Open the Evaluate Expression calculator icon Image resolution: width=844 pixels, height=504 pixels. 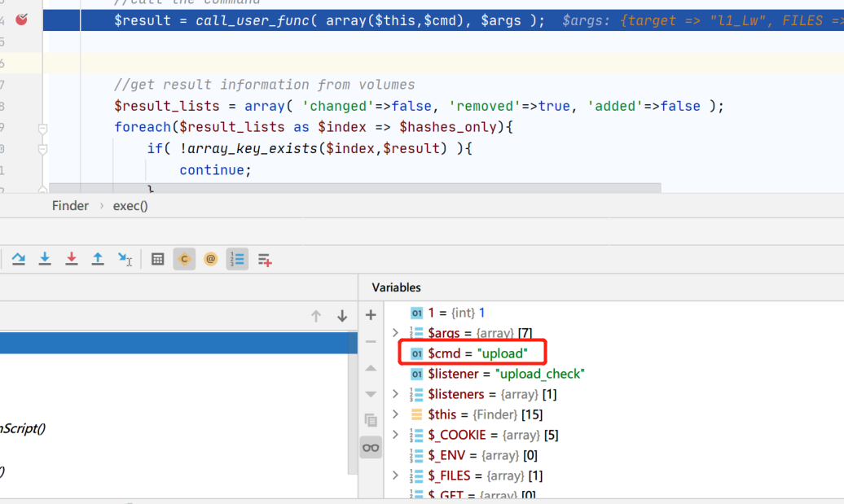(158, 259)
